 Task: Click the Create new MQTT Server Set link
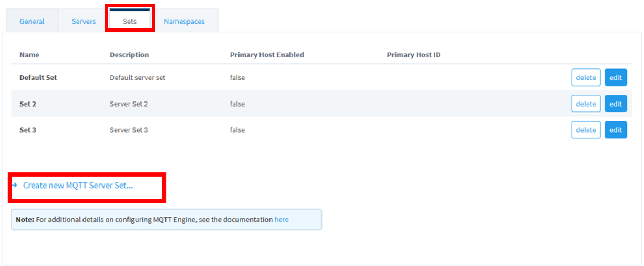(78, 186)
